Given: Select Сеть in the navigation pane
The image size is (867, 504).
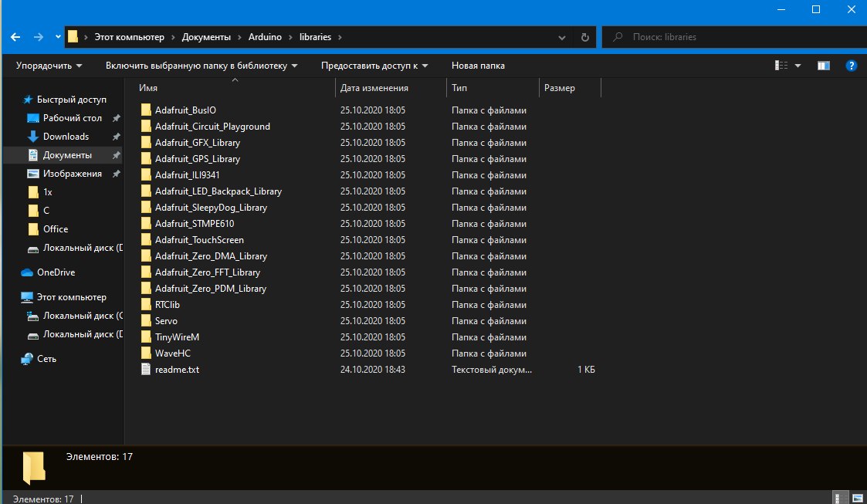Looking at the screenshot, I should coord(46,359).
